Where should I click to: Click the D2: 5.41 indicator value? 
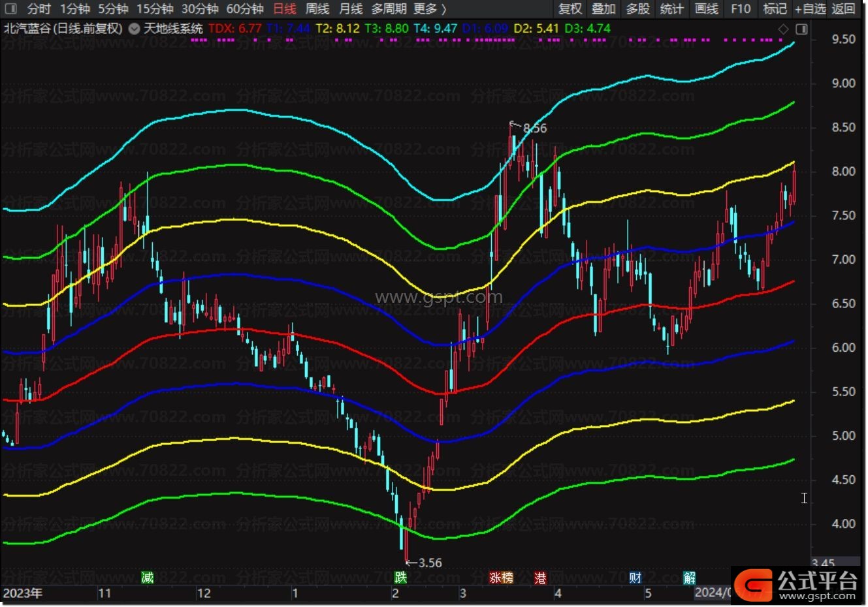click(x=536, y=29)
